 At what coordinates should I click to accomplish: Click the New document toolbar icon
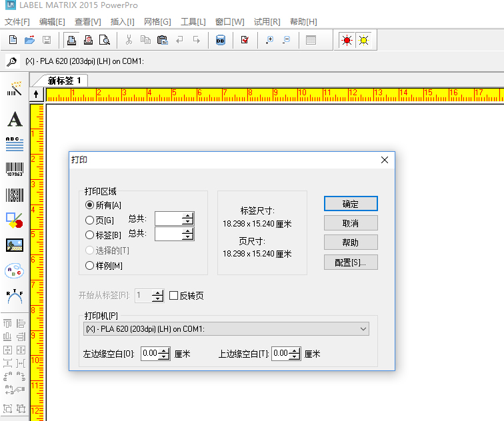[x=13, y=40]
